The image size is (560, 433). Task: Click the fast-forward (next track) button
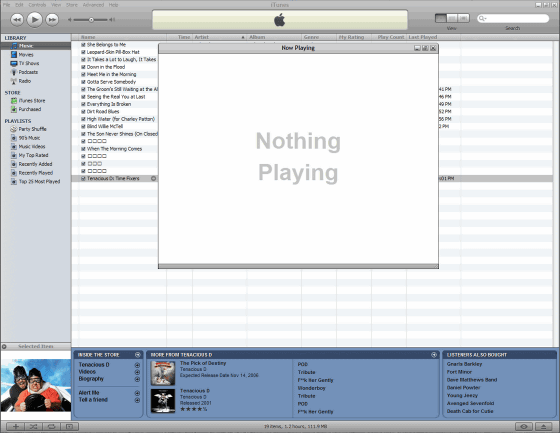[52, 19]
